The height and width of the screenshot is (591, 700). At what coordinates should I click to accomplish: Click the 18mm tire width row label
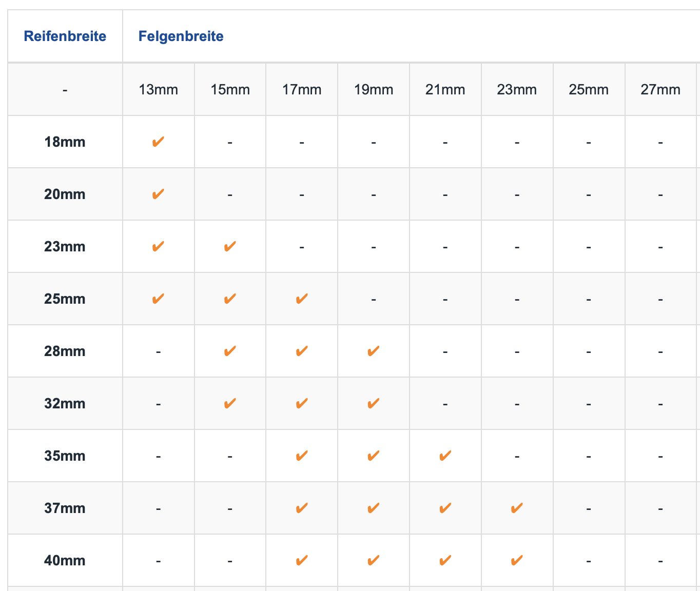coord(65,142)
